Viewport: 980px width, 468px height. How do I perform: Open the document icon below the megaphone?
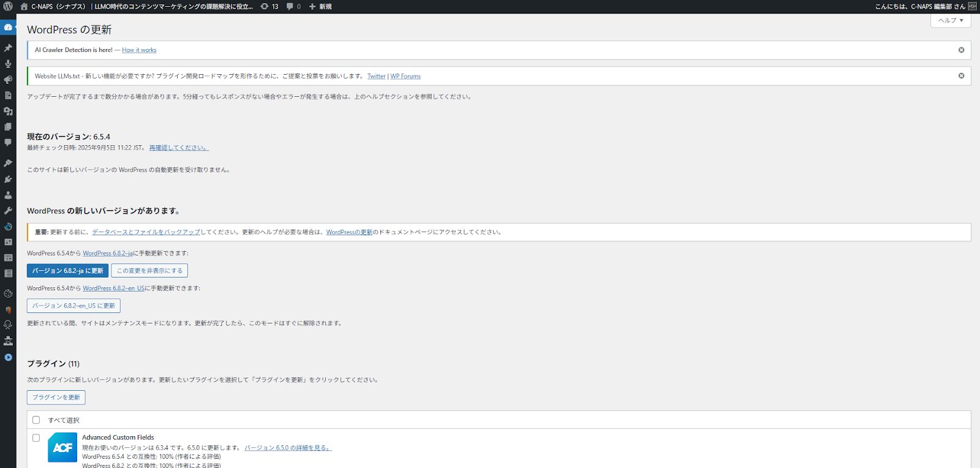pyautogui.click(x=8, y=96)
